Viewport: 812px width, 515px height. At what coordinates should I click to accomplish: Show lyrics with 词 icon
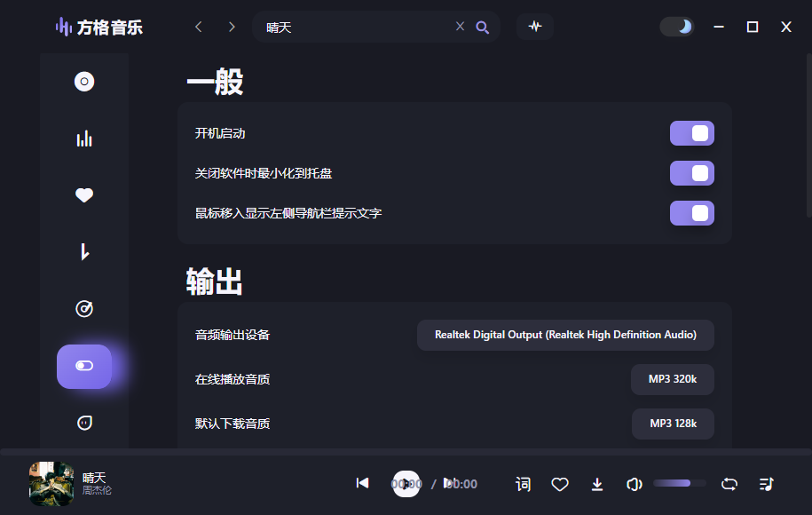point(523,484)
